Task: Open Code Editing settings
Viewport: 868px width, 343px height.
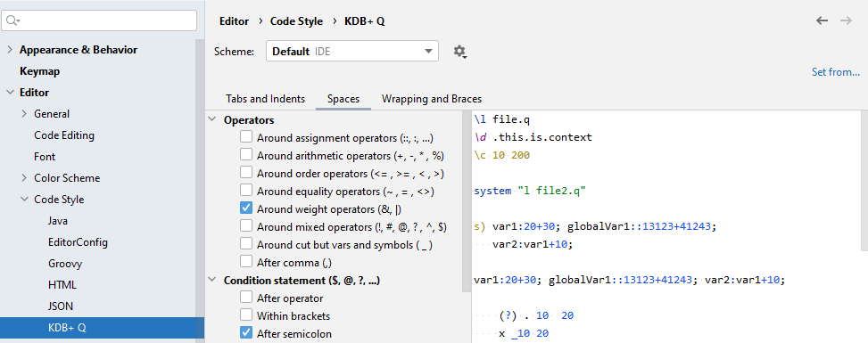Action: 64,135
